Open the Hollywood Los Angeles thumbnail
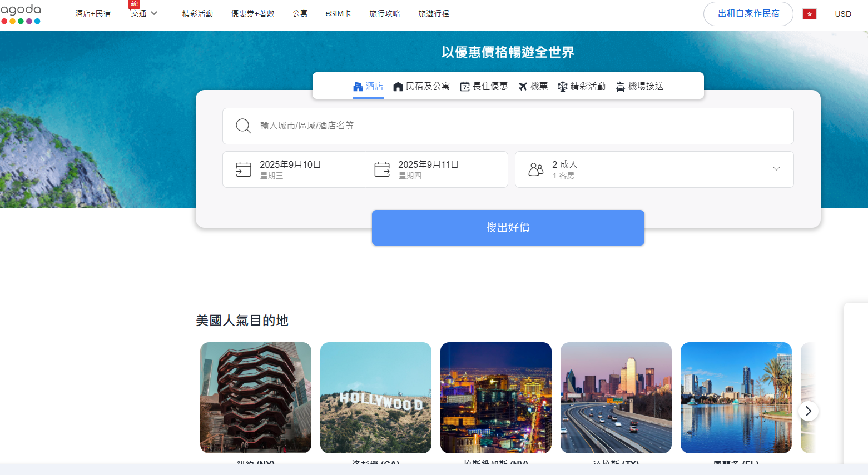 [376, 398]
